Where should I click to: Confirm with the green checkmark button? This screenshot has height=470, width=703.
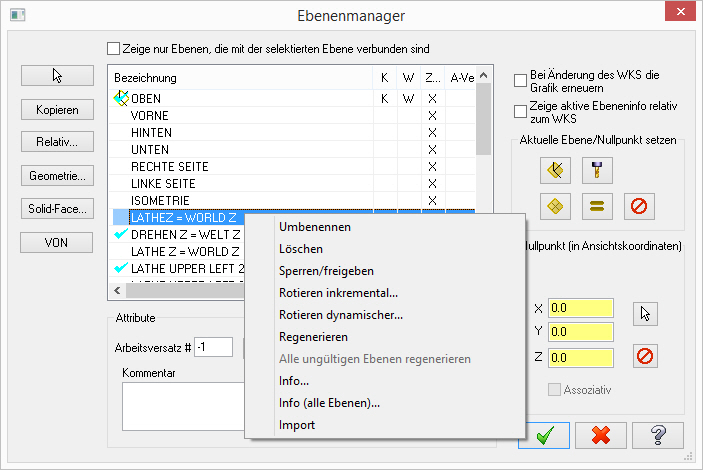544,435
